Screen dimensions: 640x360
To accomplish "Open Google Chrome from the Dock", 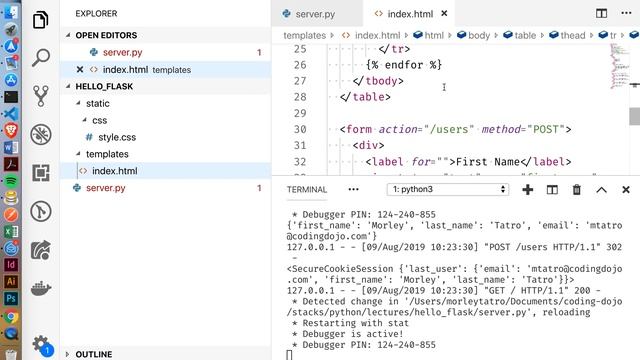I will [x=11, y=316].
